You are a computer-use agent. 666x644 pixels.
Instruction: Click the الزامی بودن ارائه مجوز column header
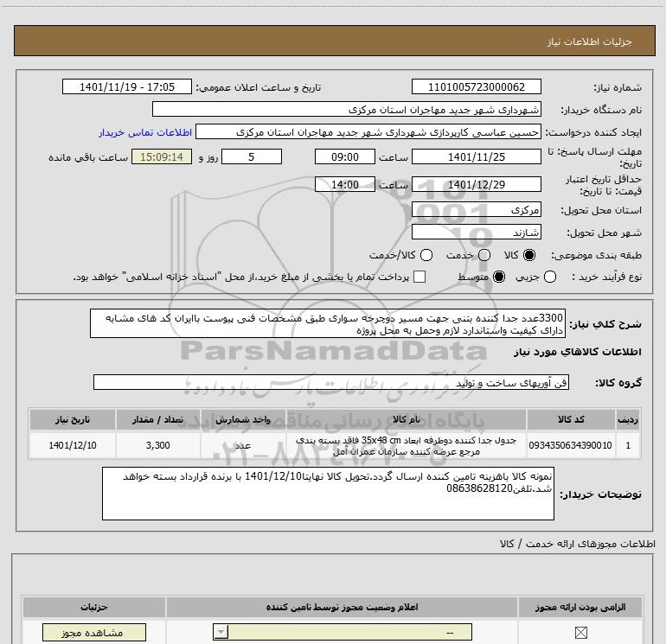(x=580, y=607)
